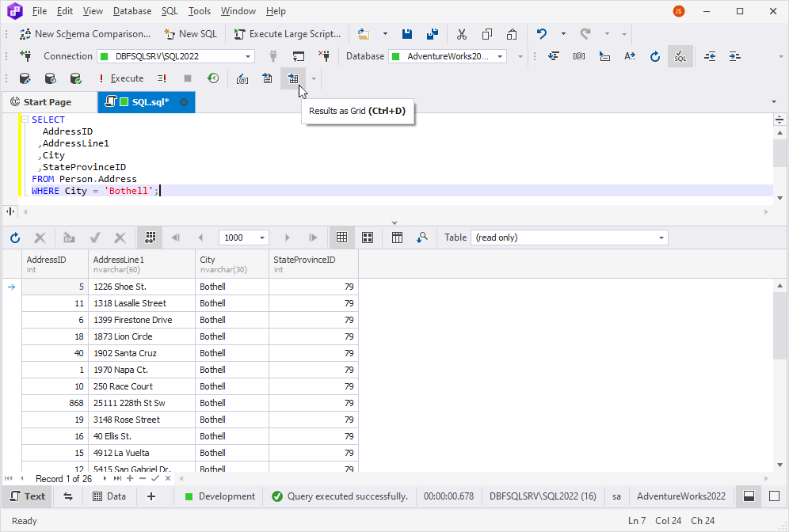This screenshot has height=532, width=789.
Task: Click the Undo arrow icon
Action: [541, 34]
